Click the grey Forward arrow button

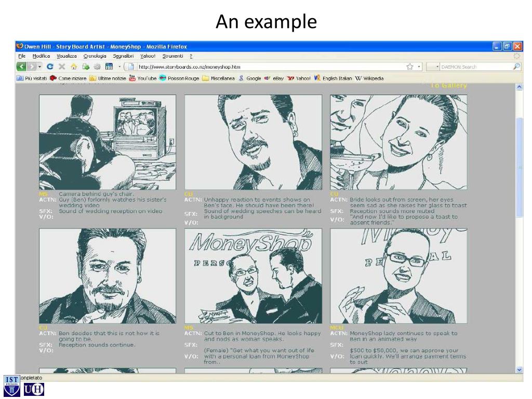coord(32,66)
